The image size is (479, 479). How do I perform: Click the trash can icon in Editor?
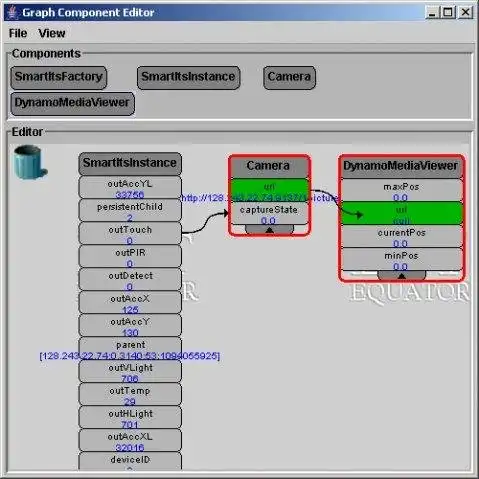pos(30,163)
